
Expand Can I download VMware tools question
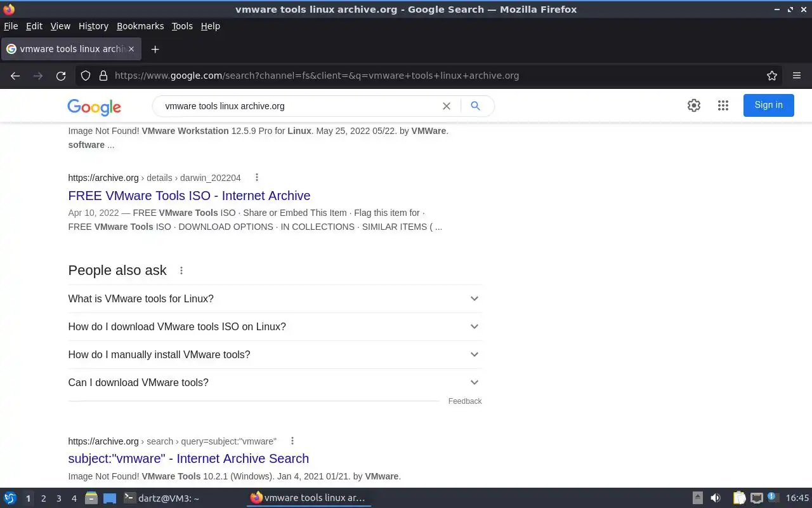(x=275, y=382)
